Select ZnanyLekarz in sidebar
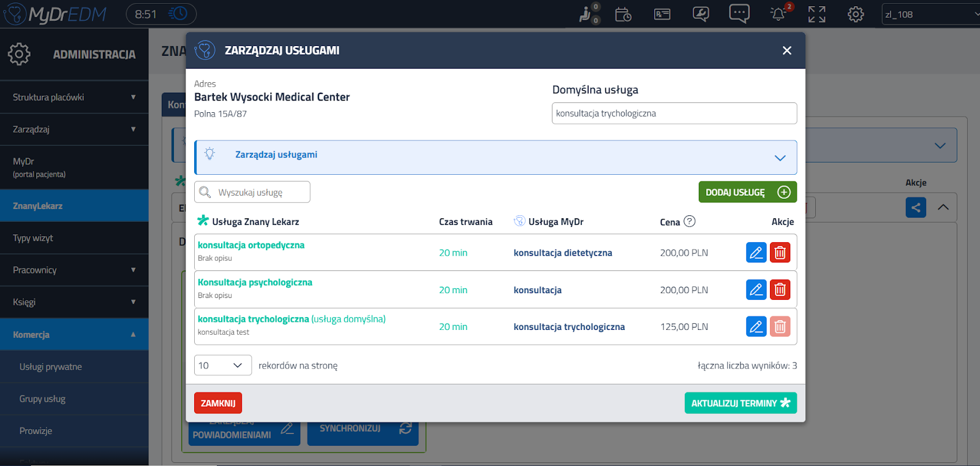 (73, 206)
